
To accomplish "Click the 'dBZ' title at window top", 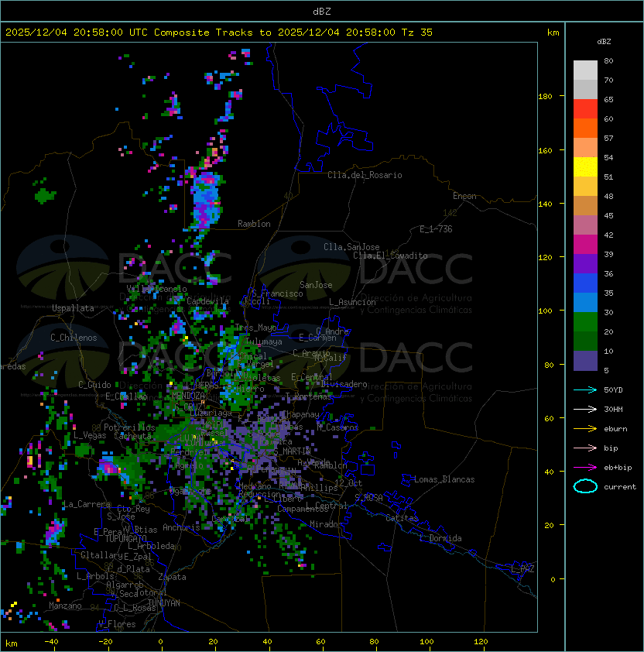I will point(322,11).
